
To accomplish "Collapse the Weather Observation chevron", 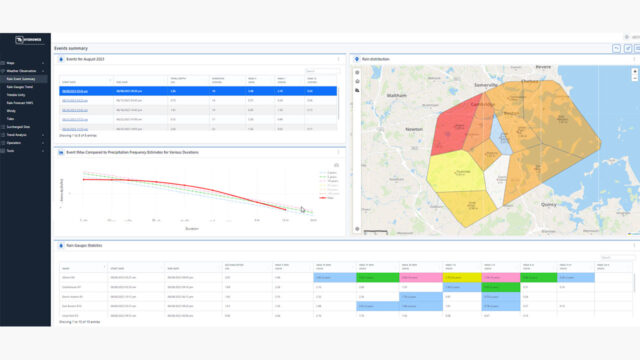I will [43, 71].
